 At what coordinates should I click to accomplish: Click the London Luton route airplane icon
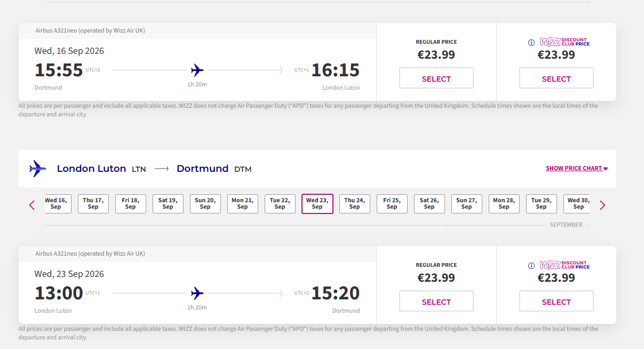click(38, 169)
